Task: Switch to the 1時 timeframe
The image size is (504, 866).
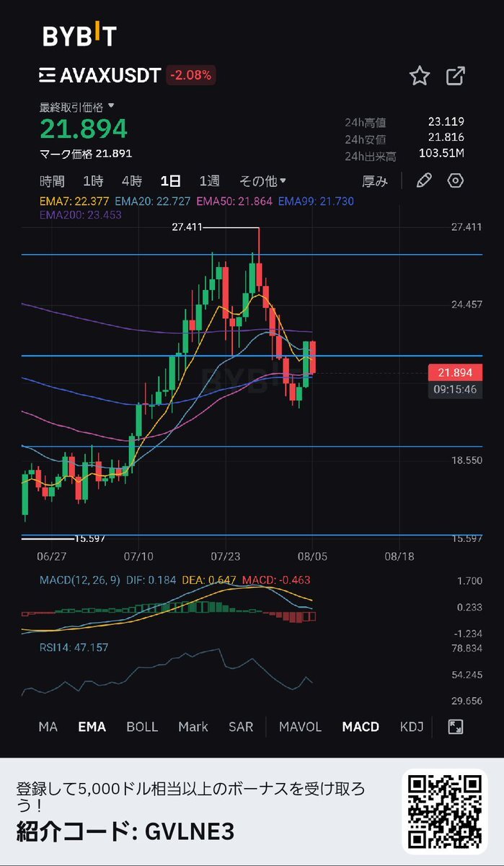Action: point(93,181)
